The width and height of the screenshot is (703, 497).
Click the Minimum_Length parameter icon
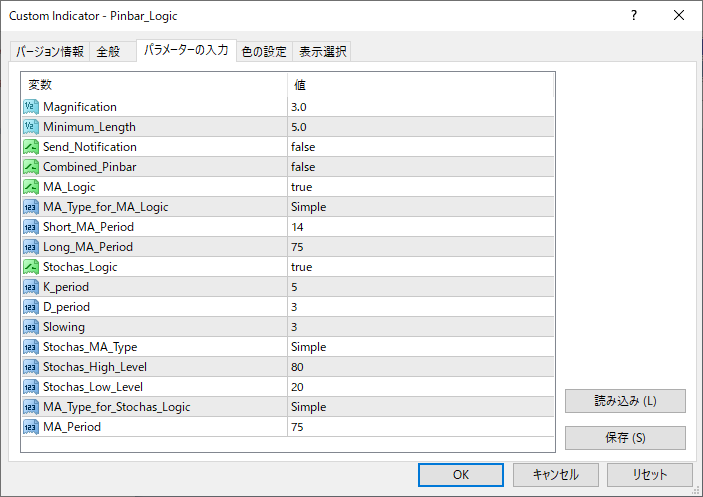tap(30, 127)
